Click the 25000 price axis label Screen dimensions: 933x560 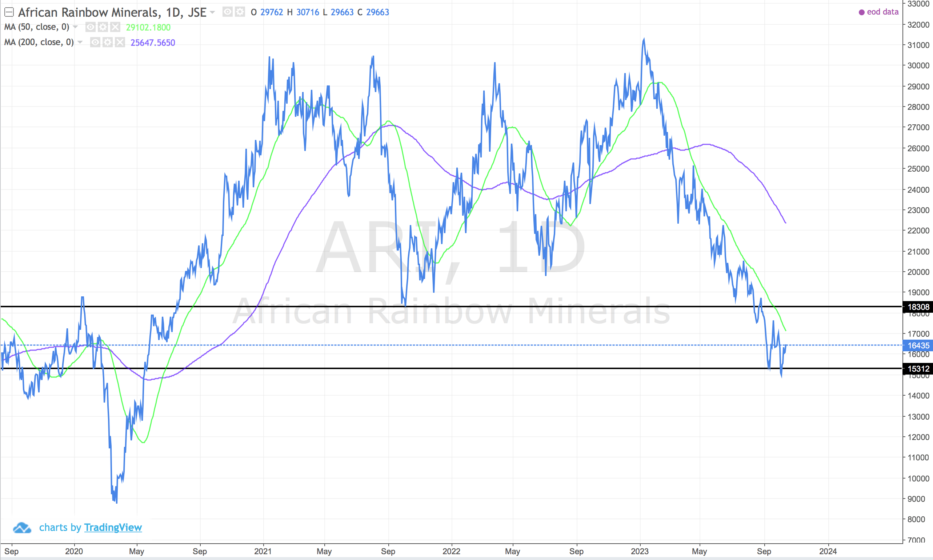click(x=918, y=169)
